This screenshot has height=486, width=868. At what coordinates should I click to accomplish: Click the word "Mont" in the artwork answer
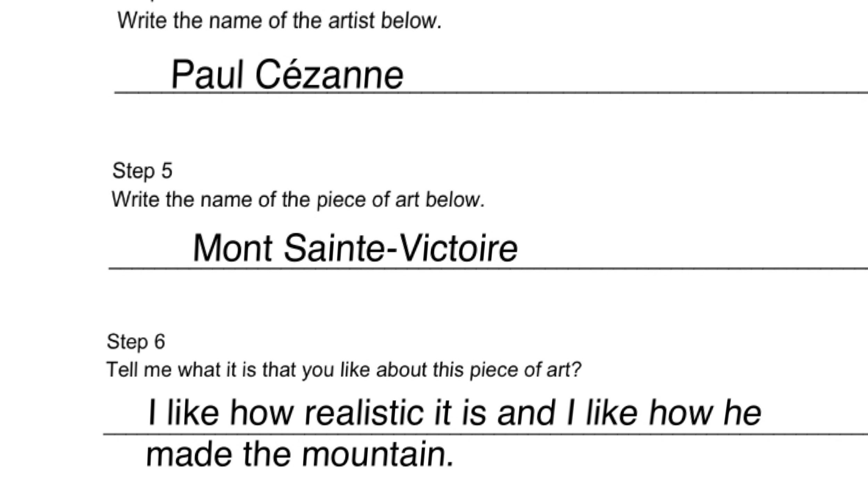pyautogui.click(x=232, y=248)
